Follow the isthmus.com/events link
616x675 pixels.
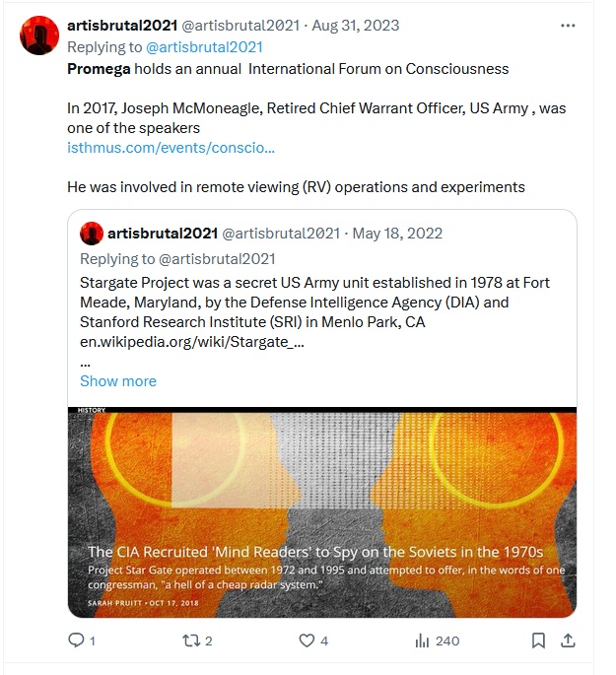click(171, 148)
